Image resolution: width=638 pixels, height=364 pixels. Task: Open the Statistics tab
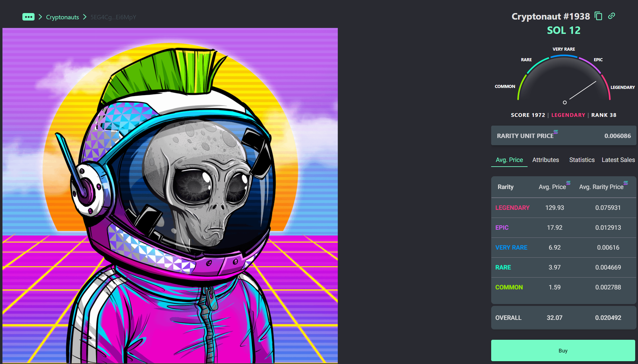point(582,160)
